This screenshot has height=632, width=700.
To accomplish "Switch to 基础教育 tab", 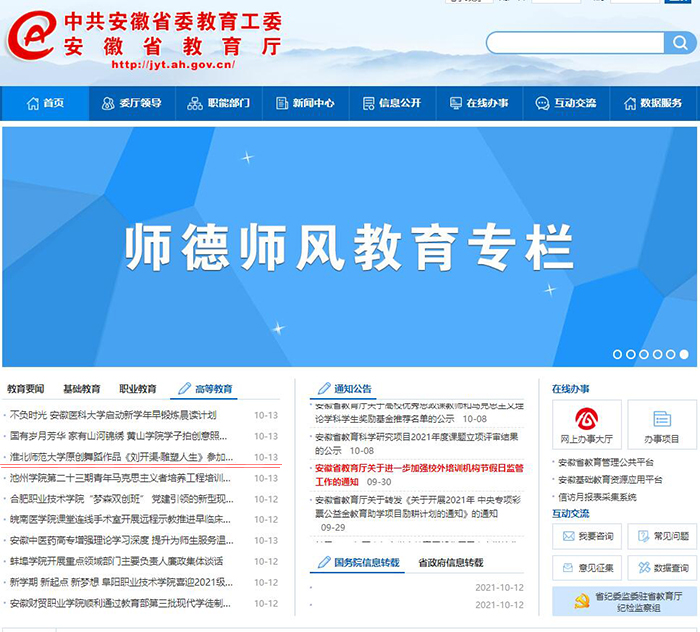I will (x=82, y=389).
